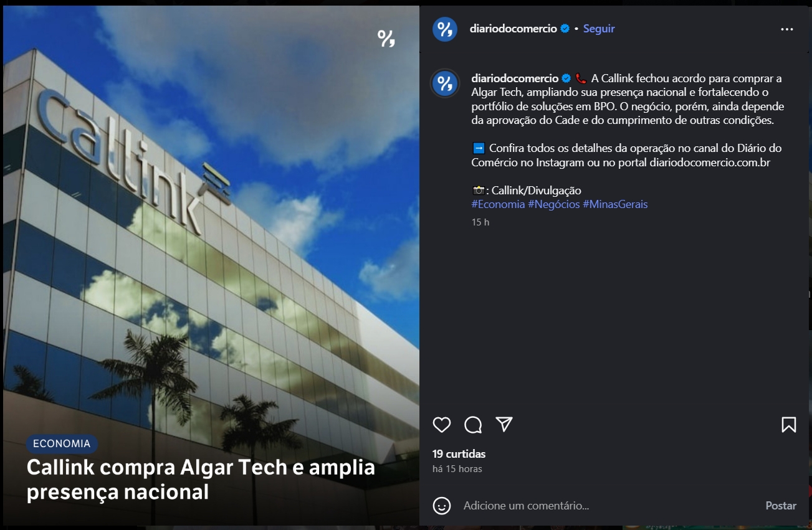Open diariodocomercio username in caption
Screen dimensions: 812x530
coord(515,78)
